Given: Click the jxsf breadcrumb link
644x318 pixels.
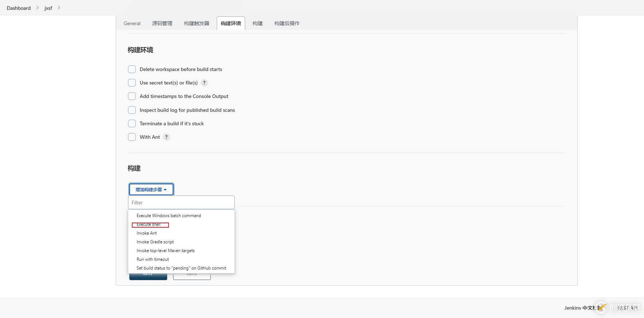Looking at the screenshot, I should point(48,8).
